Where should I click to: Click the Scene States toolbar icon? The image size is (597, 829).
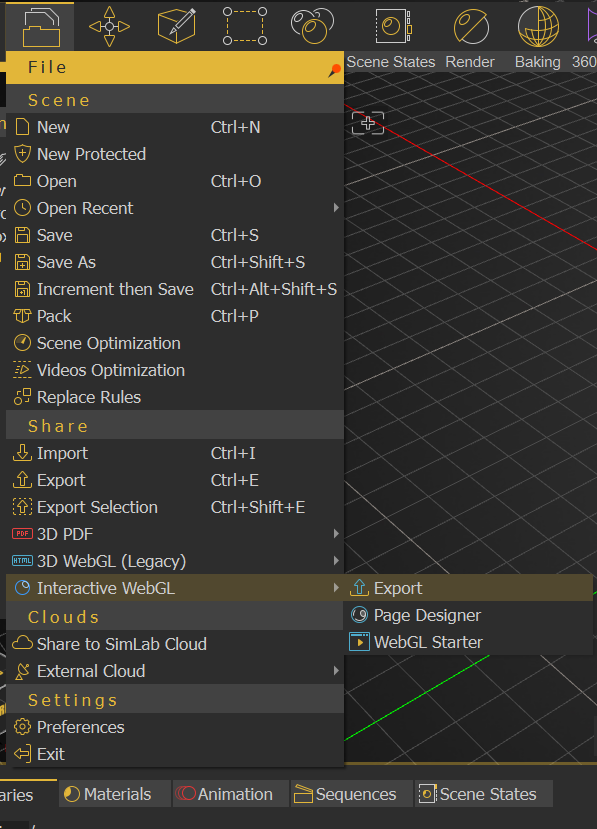[393, 25]
